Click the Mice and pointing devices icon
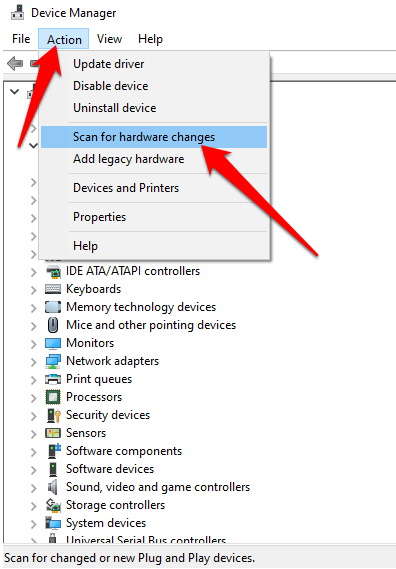Screen dimensions: 396x569 pyautogui.click(x=53, y=325)
